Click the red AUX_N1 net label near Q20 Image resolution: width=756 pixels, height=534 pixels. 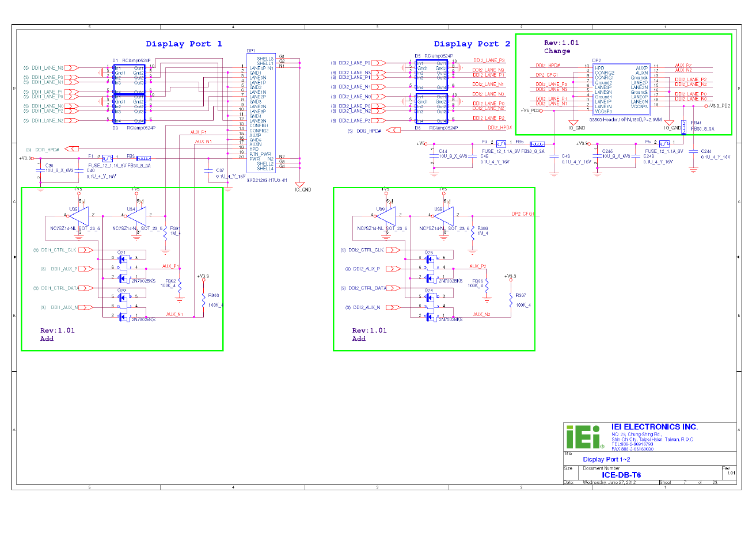pos(175,314)
